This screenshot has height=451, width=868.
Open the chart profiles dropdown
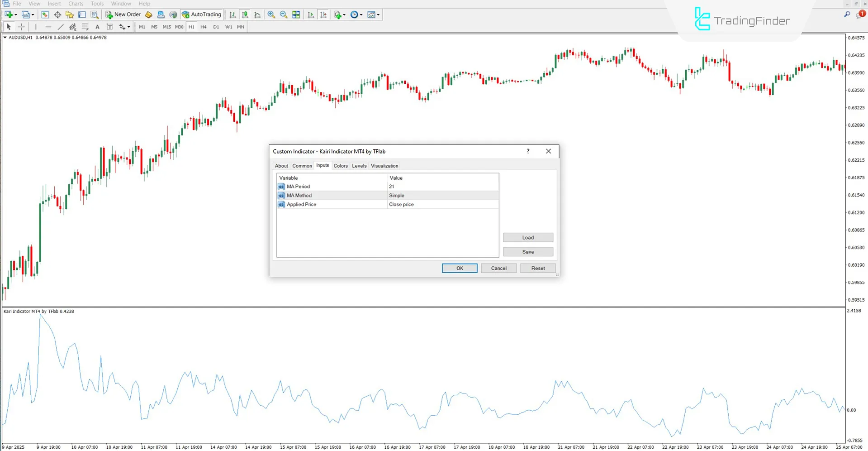click(32, 14)
